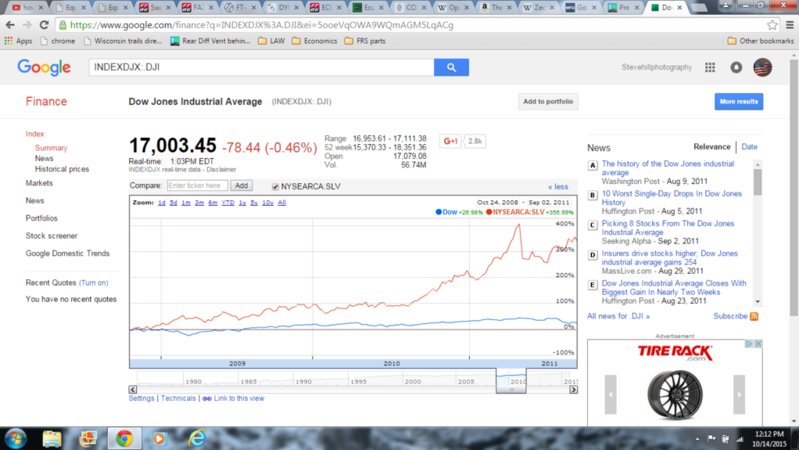Click the browser back arrow
Screen dimensions: 799x450
tap(10, 25)
